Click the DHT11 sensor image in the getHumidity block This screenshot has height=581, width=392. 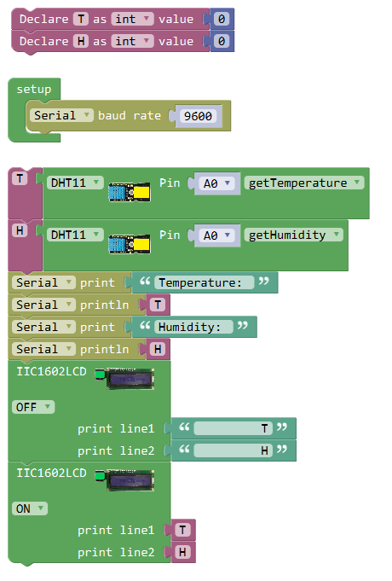130,244
